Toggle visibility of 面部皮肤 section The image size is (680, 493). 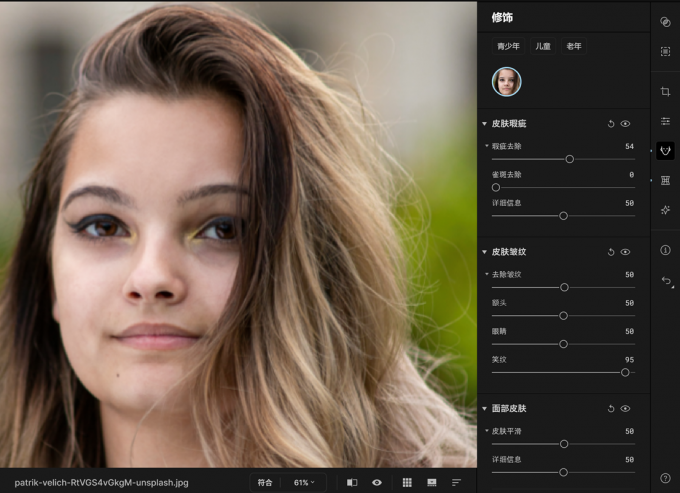(625, 408)
